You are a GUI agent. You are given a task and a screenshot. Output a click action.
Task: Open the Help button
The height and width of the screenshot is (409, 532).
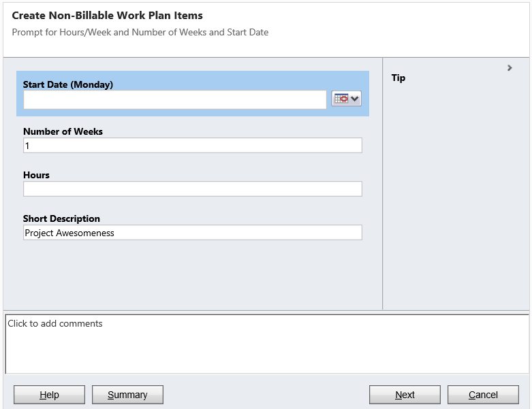pos(49,395)
